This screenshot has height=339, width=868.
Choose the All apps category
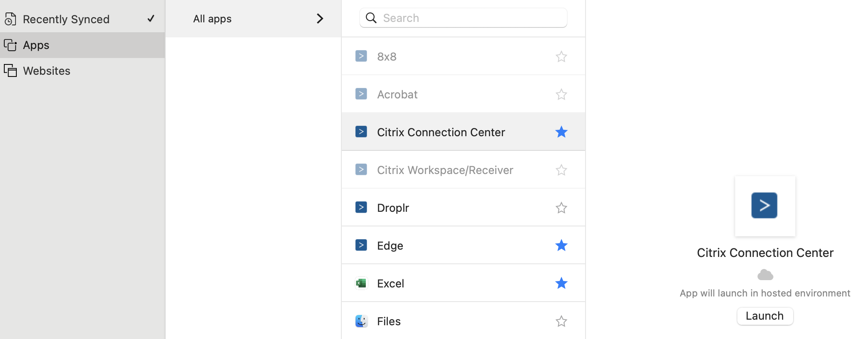253,18
